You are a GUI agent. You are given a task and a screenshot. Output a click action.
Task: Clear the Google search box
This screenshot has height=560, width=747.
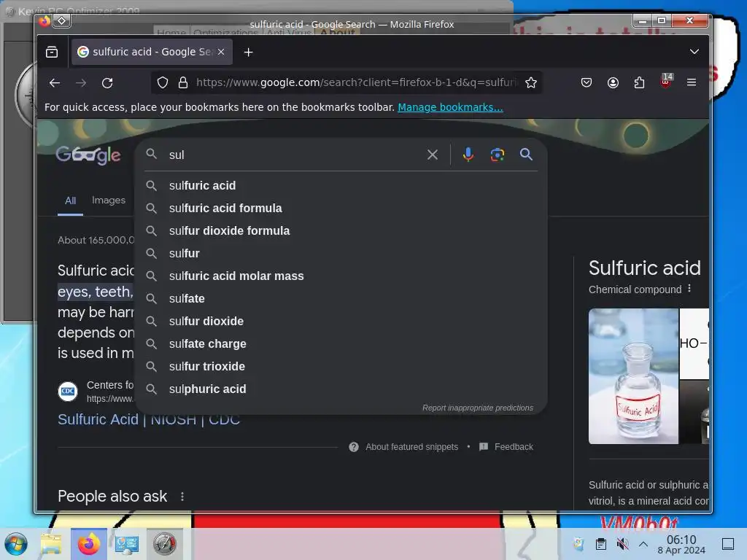coord(433,155)
